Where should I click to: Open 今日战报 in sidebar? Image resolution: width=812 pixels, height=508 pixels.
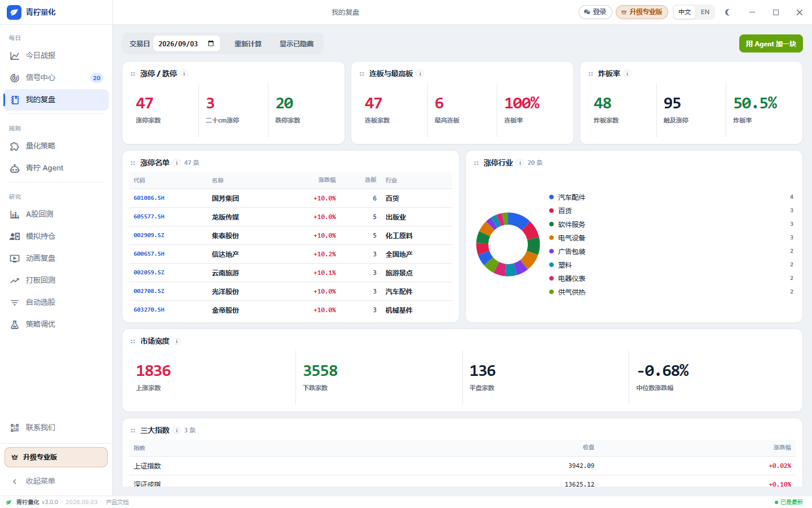coord(56,55)
